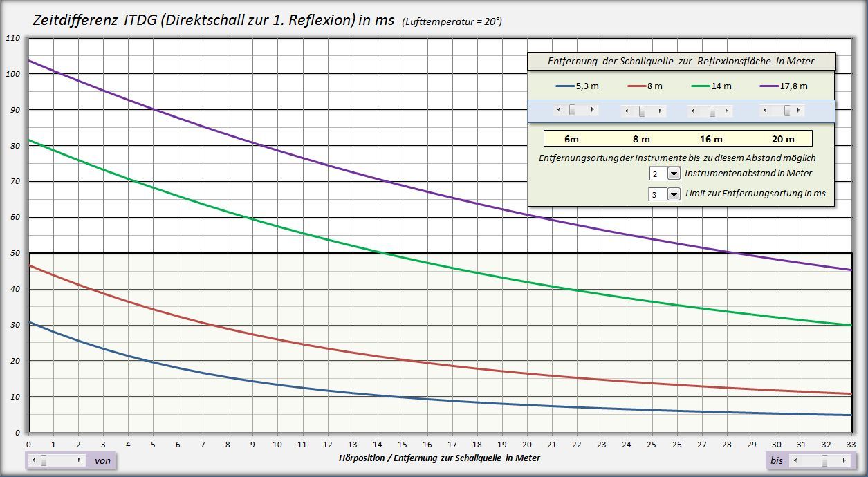Click left arrow of the 'von' scrollbar
The height and width of the screenshot is (477, 868).
tap(33, 460)
